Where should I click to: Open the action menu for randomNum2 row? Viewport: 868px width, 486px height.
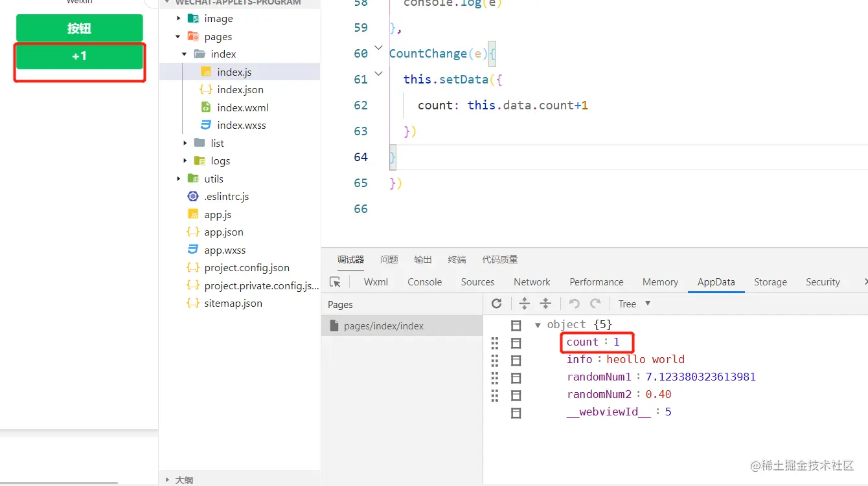[516, 395]
